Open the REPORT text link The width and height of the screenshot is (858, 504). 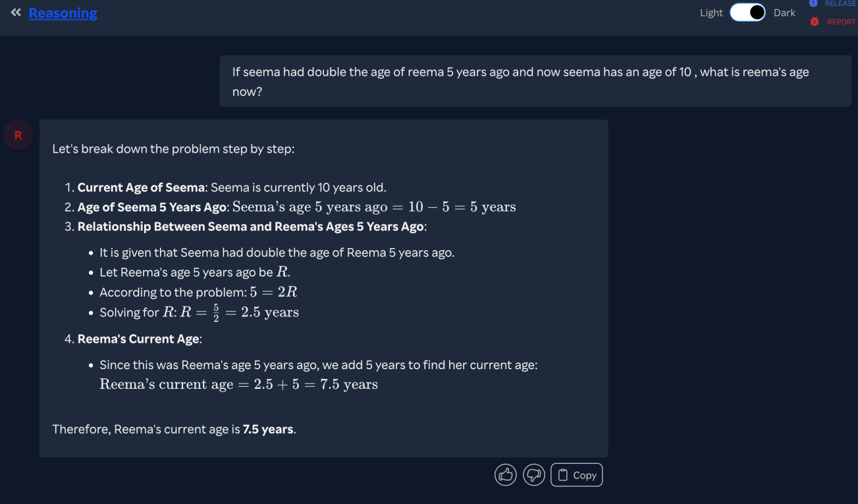click(842, 22)
